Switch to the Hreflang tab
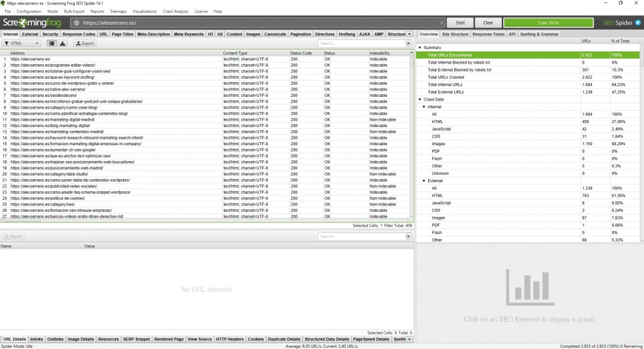The image size is (644, 349). 347,34
